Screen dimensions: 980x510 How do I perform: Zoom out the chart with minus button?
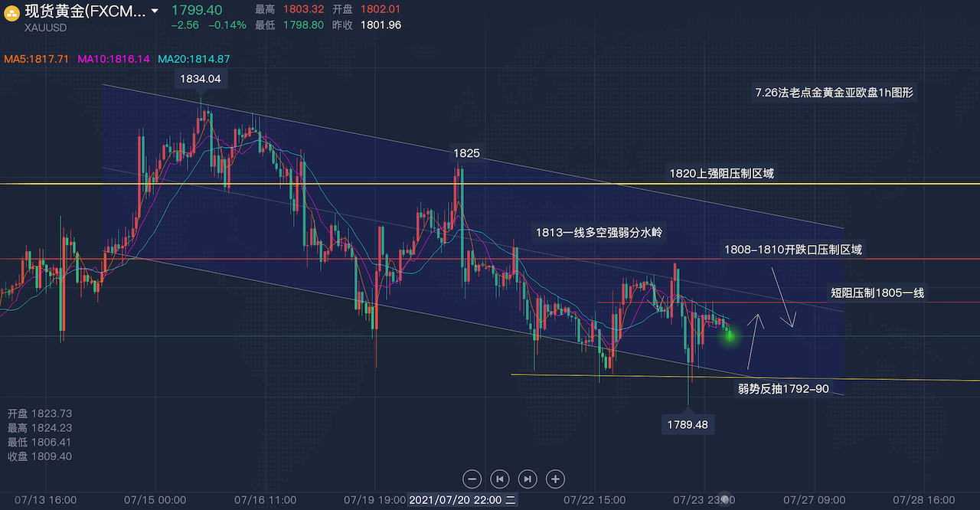472,479
